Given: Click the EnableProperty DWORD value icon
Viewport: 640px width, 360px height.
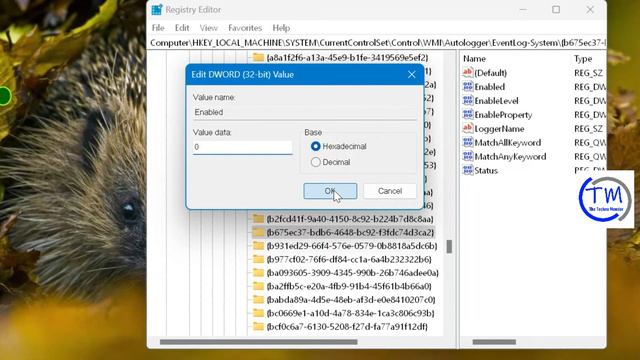Looking at the screenshot, I should click(x=467, y=115).
